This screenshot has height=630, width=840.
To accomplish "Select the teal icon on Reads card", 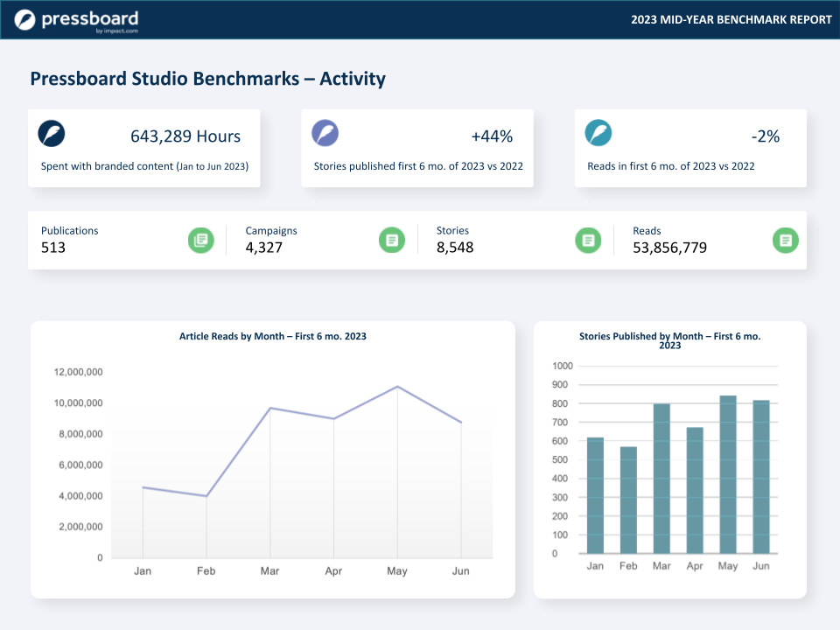I will 598,132.
